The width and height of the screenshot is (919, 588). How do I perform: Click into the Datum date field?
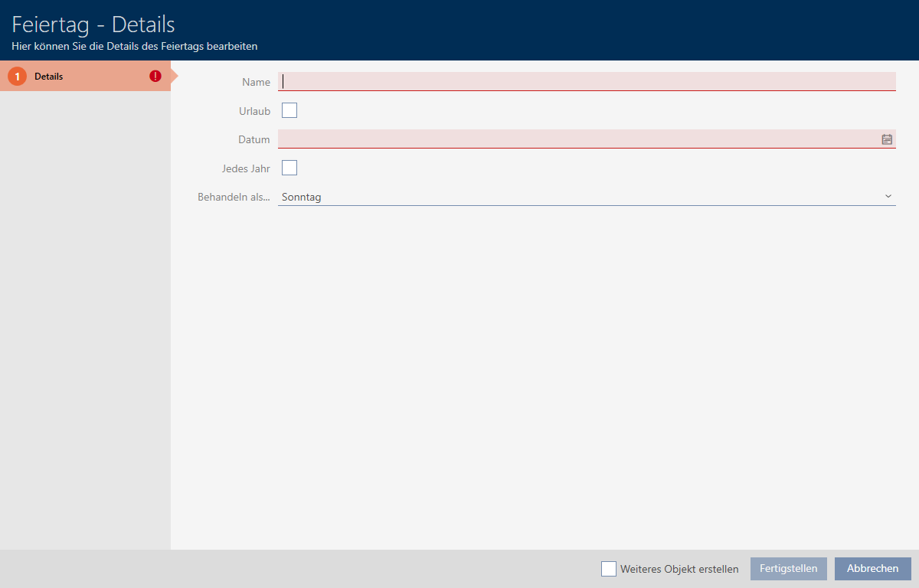tap(574, 139)
